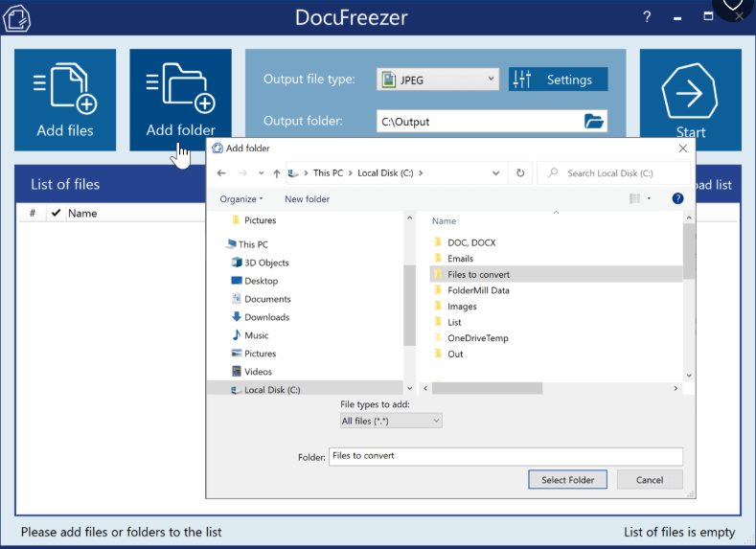Screen dimensions: 756x549
Task: Select Desktop in the navigation tree
Action: (261, 281)
